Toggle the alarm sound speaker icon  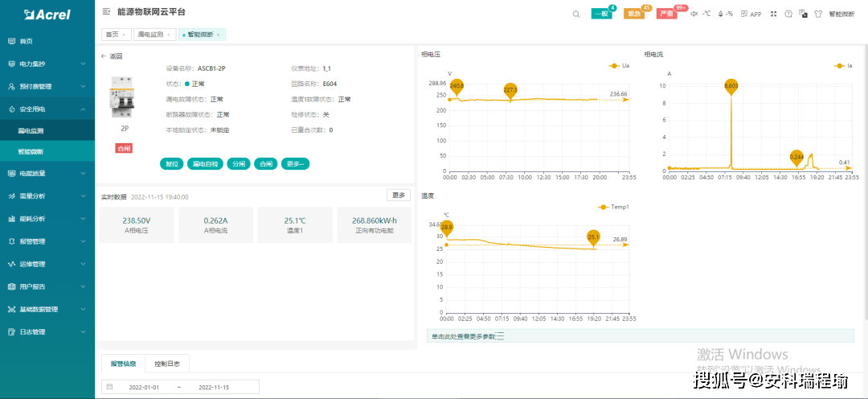click(x=694, y=14)
